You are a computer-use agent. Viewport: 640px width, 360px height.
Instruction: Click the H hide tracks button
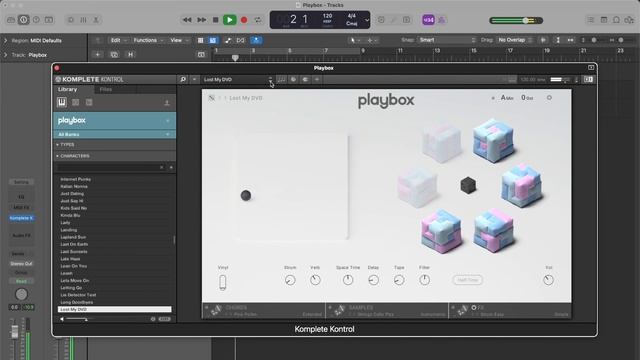tap(131, 54)
